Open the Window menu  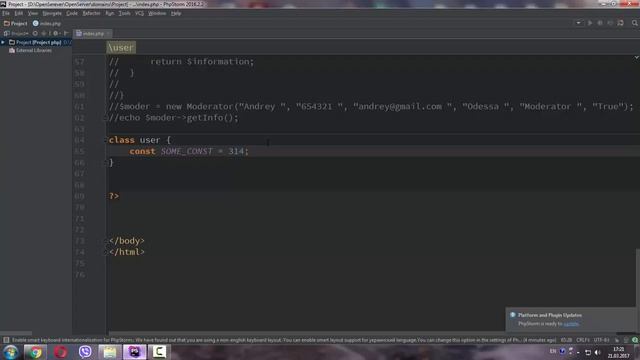click(157, 13)
